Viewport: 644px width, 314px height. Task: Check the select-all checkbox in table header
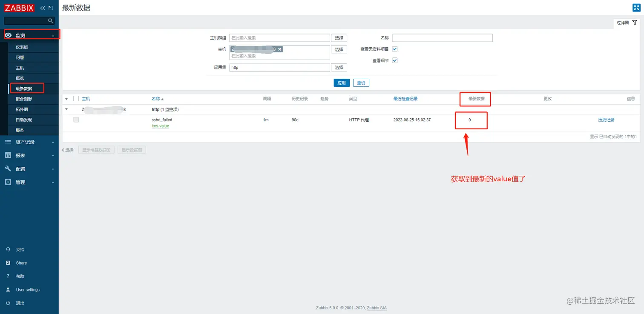(x=76, y=99)
